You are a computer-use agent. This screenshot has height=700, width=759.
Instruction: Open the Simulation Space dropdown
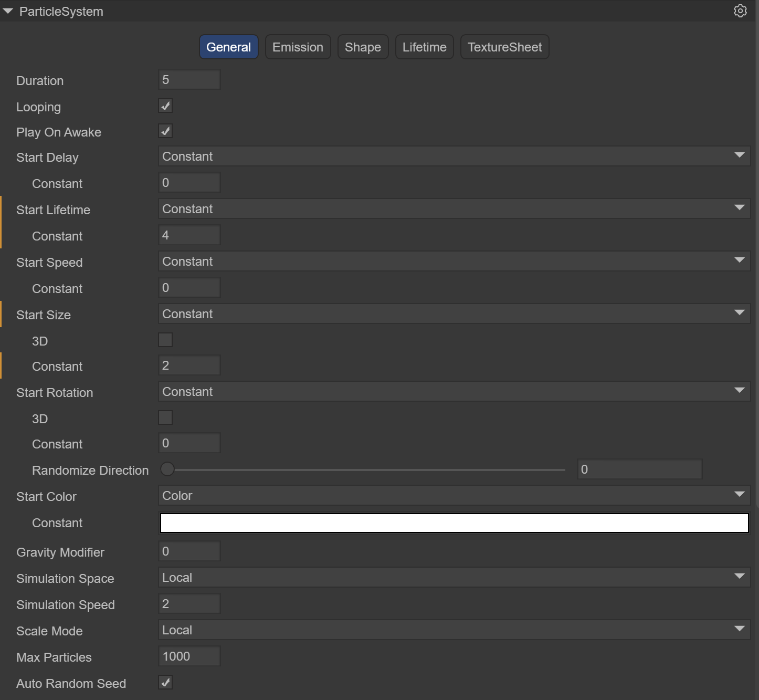(x=454, y=578)
